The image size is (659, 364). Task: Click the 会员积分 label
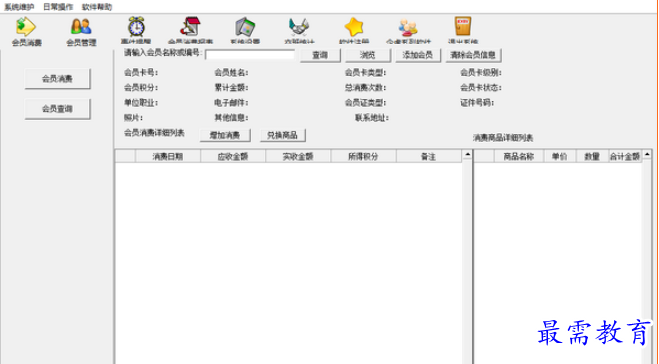point(141,88)
